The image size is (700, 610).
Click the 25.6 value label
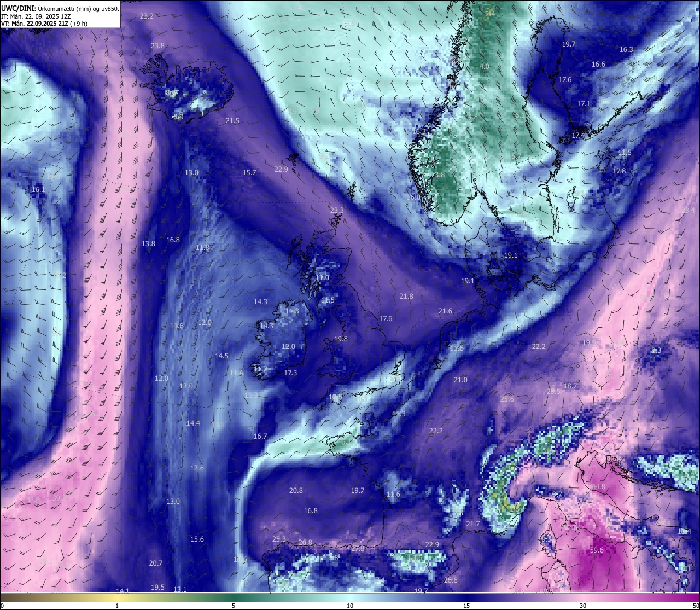point(507,399)
